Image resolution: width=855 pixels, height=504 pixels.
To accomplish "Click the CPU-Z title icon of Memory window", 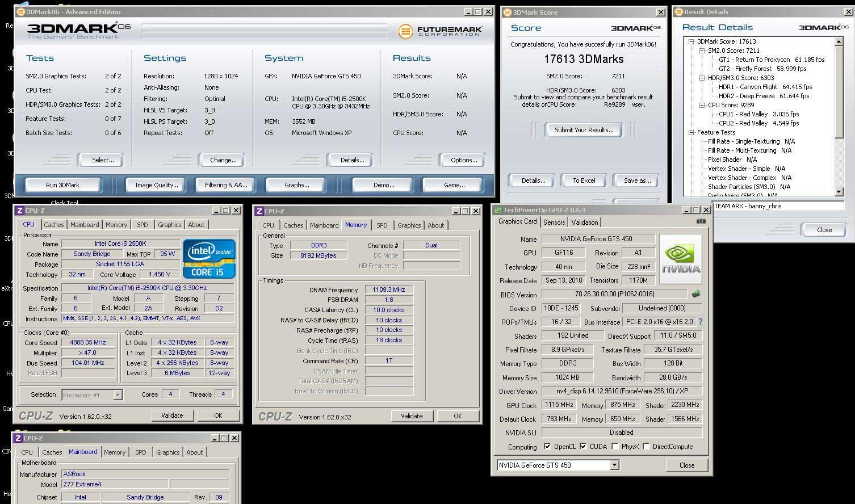I will click(x=259, y=211).
